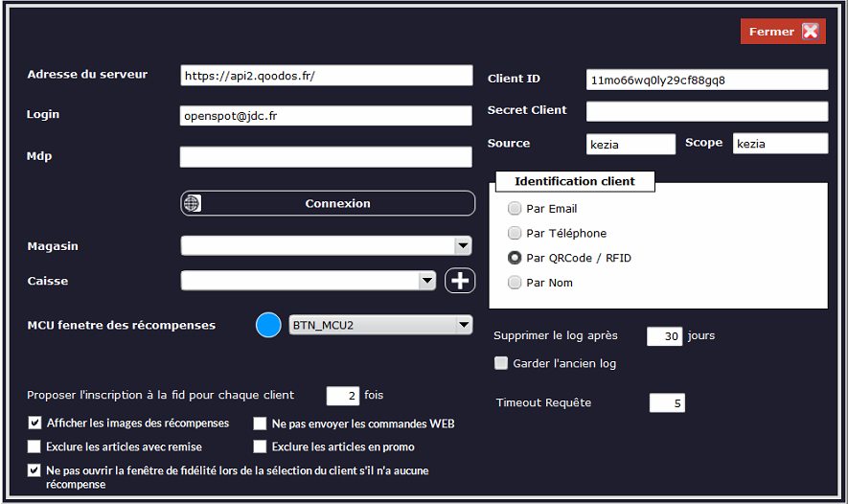The height and width of the screenshot is (504, 848).
Task: Click the Client ID field
Action: (x=707, y=80)
